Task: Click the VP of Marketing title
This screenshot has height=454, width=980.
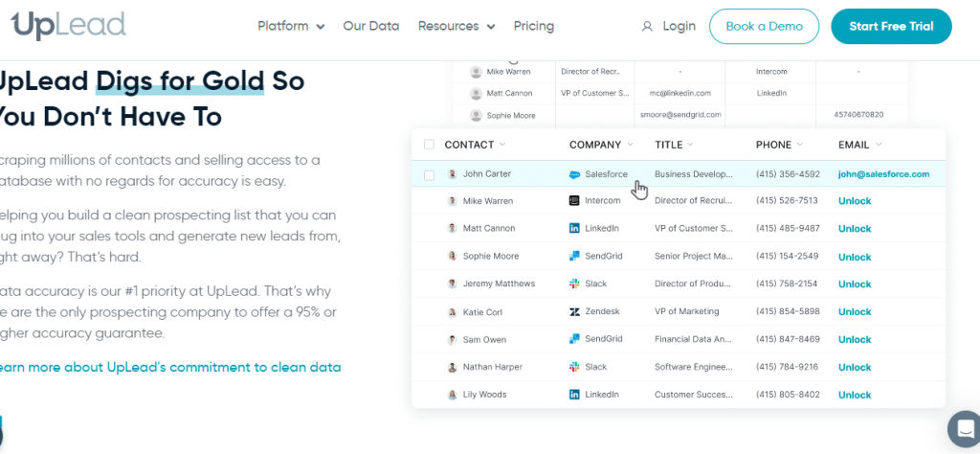Action: click(687, 311)
